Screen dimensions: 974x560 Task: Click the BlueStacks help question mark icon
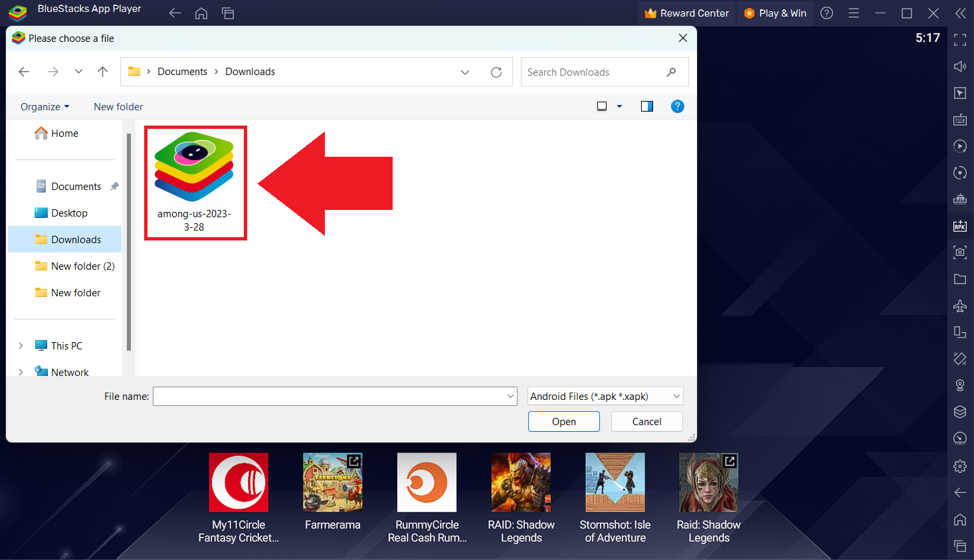(x=827, y=13)
